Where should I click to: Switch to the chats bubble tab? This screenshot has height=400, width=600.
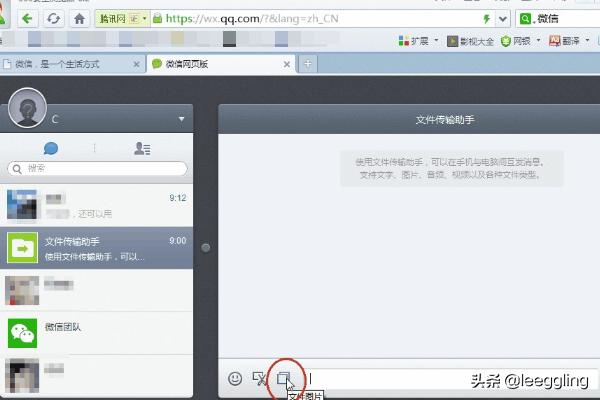(51, 148)
